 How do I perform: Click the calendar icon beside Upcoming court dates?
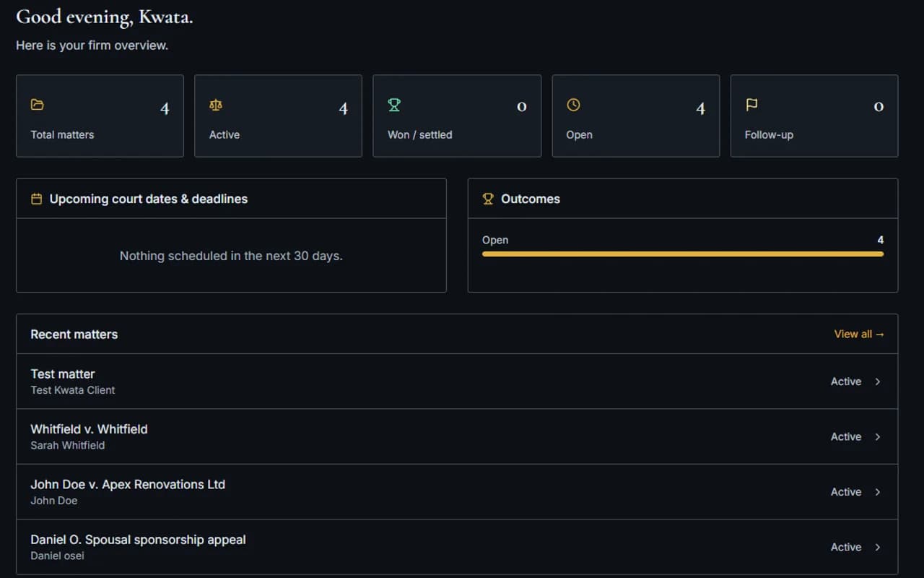(36, 199)
